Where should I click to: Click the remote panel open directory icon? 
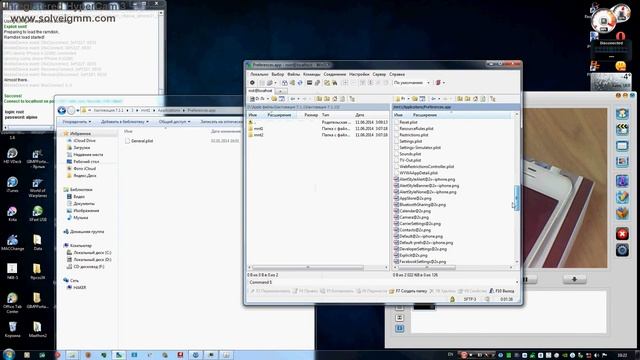[415, 99]
